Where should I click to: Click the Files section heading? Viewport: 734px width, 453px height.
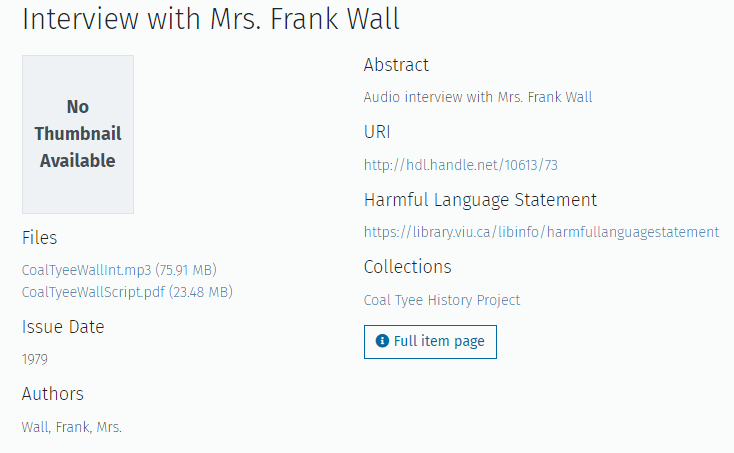[x=40, y=238]
